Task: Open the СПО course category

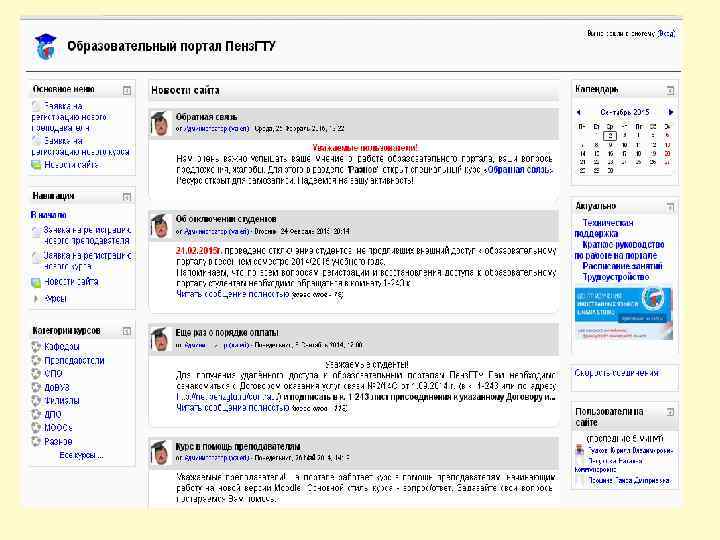Action: coord(53,373)
